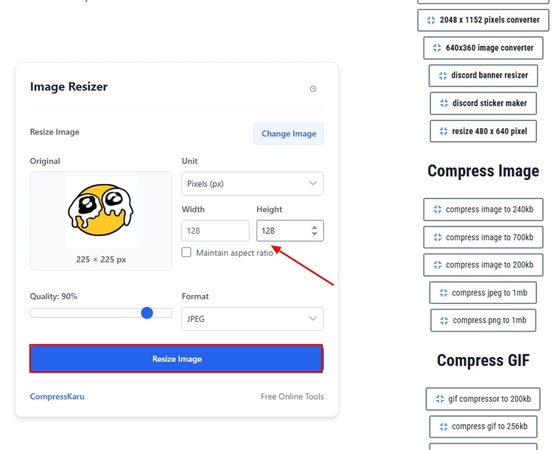This screenshot has height=450, width=553.
Task: Click the Height input field
Action: point(290,231)
